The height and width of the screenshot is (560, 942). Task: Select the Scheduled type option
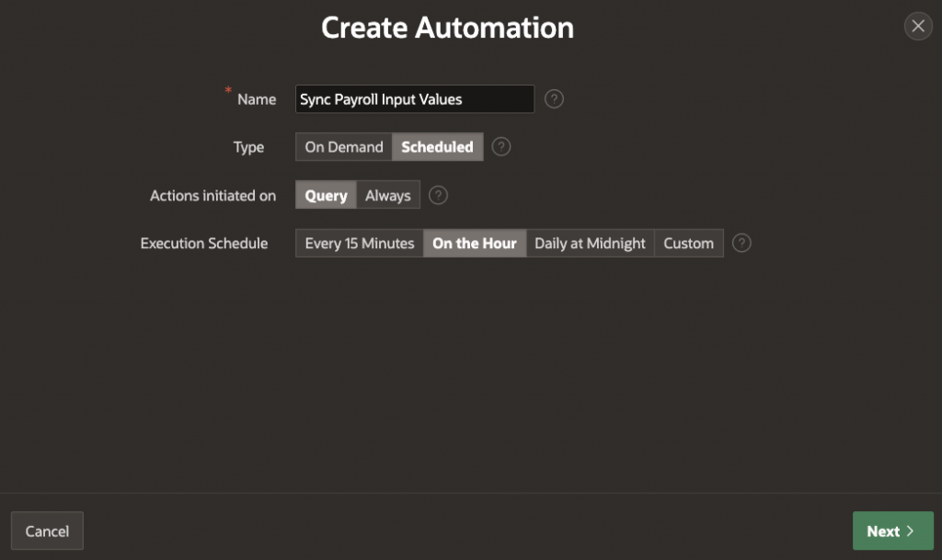pos(437,147)
